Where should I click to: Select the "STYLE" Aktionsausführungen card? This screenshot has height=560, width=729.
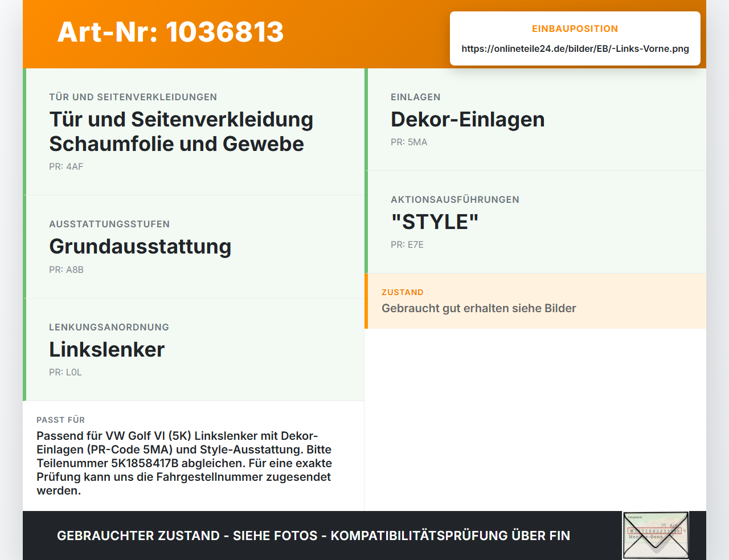pyautogui.click(x=535, y=222)
